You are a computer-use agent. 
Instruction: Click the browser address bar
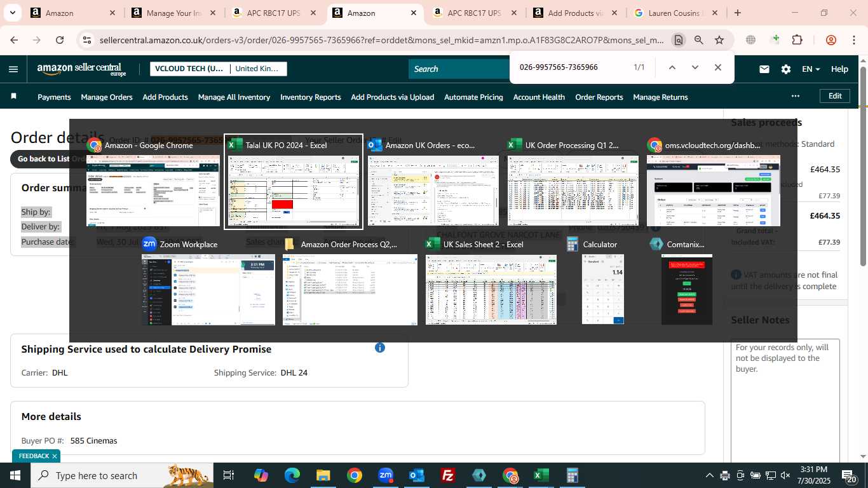pos(381,40)
